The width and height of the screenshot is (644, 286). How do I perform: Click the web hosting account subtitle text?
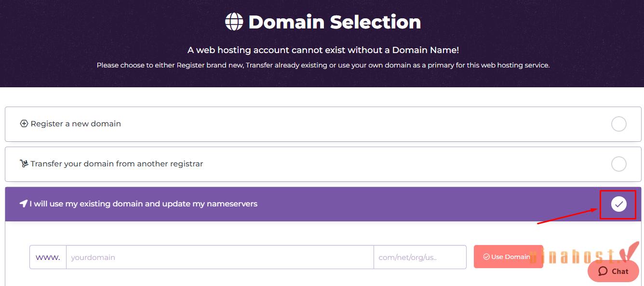tap(323, 50)
